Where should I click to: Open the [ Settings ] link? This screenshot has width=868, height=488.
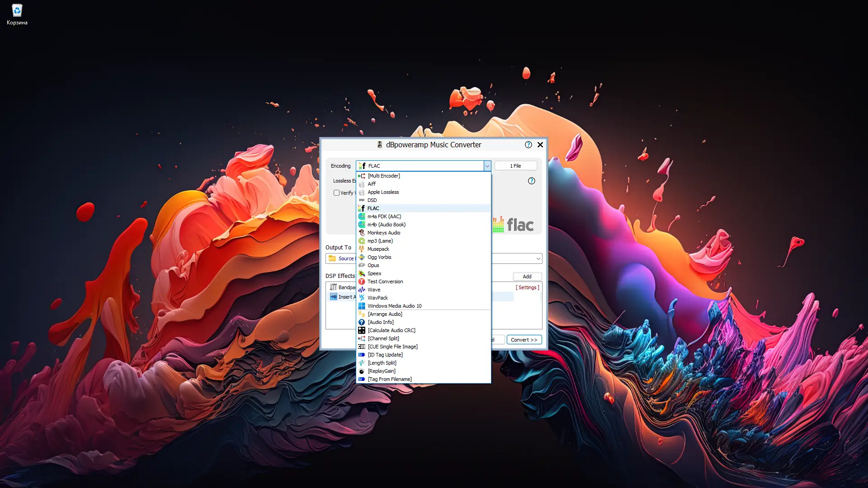[x=527, y=287]
